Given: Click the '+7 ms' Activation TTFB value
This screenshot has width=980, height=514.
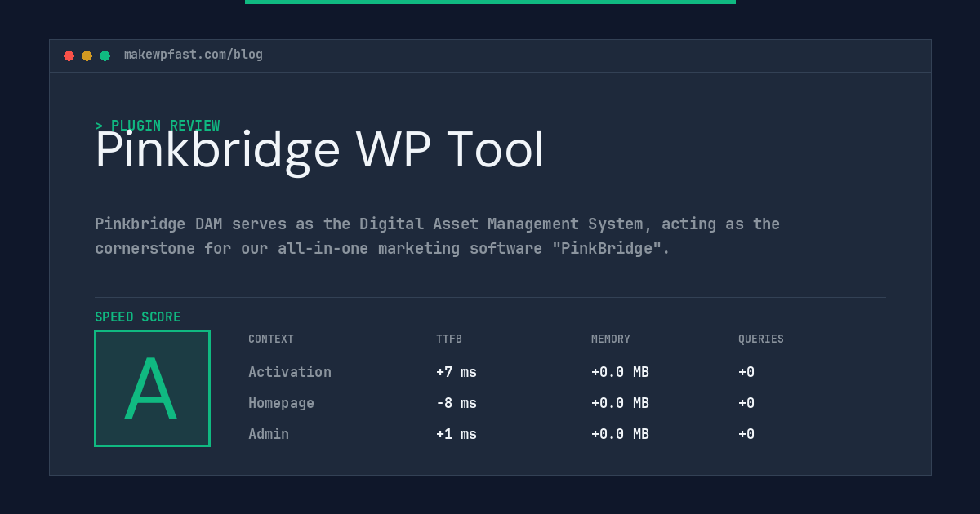Looking at the screenshot, I should click(457, 372).
